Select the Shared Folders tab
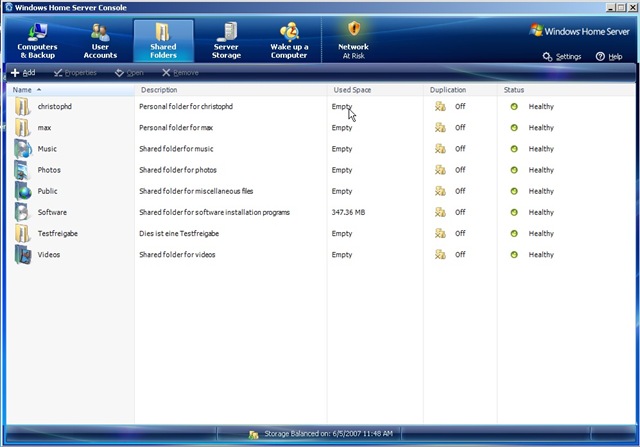This screenshot has width=640, height=447. [163, 40]
